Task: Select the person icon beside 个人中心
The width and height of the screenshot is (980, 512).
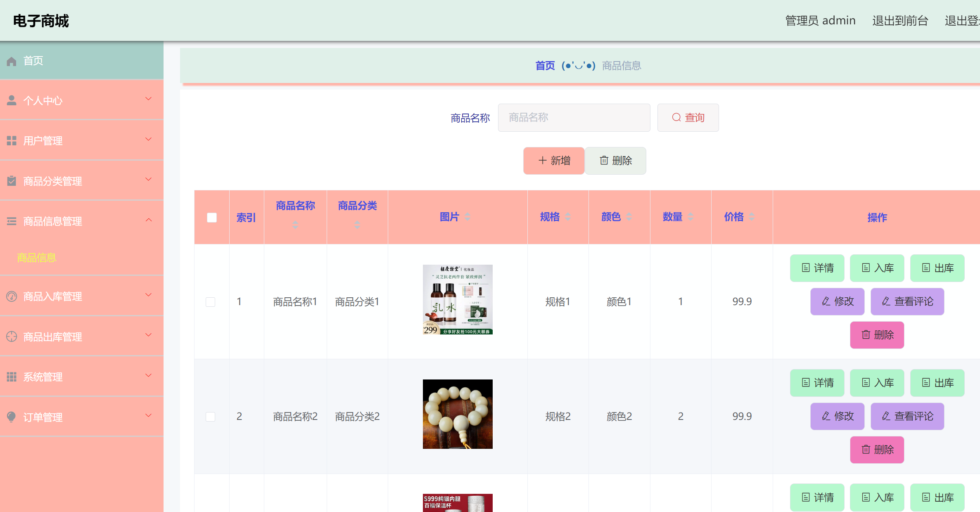Action: (x=11, y=100)
